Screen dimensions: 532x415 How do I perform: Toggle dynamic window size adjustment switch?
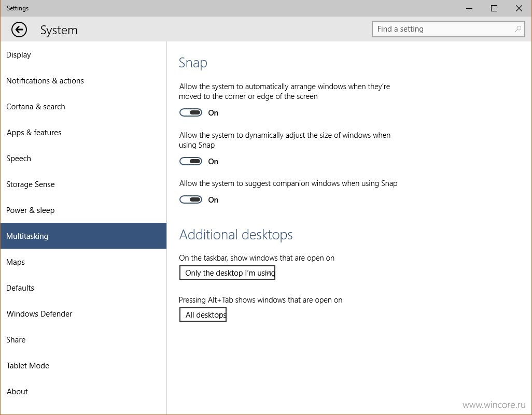(x=191, y=162)
